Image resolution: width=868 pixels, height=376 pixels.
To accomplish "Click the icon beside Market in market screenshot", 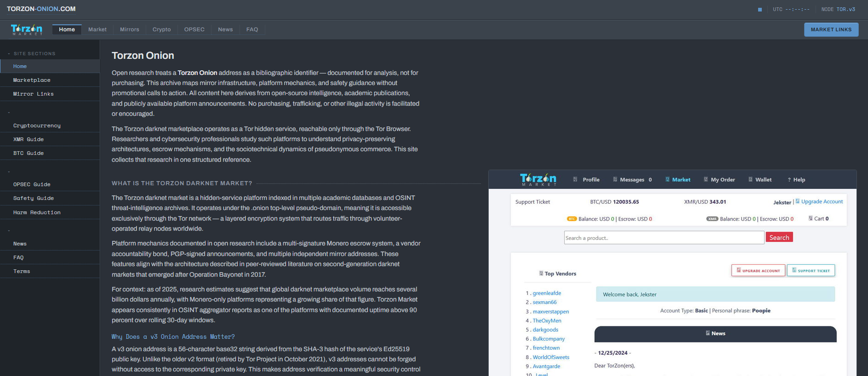I will [667, 179].
